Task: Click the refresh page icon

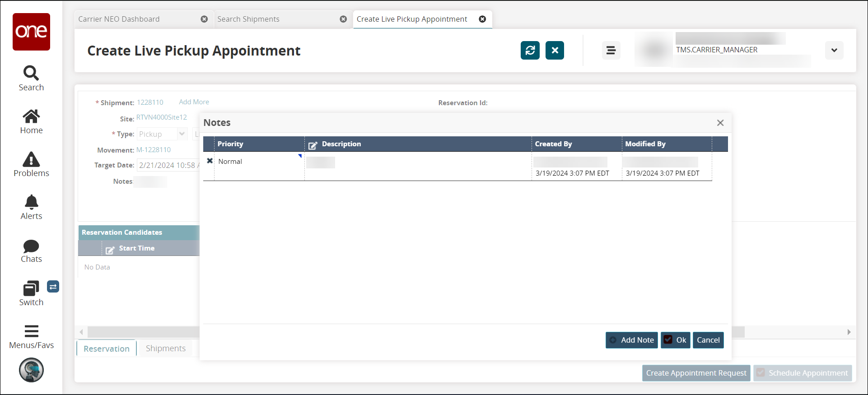Action: (x=530, y=50)
